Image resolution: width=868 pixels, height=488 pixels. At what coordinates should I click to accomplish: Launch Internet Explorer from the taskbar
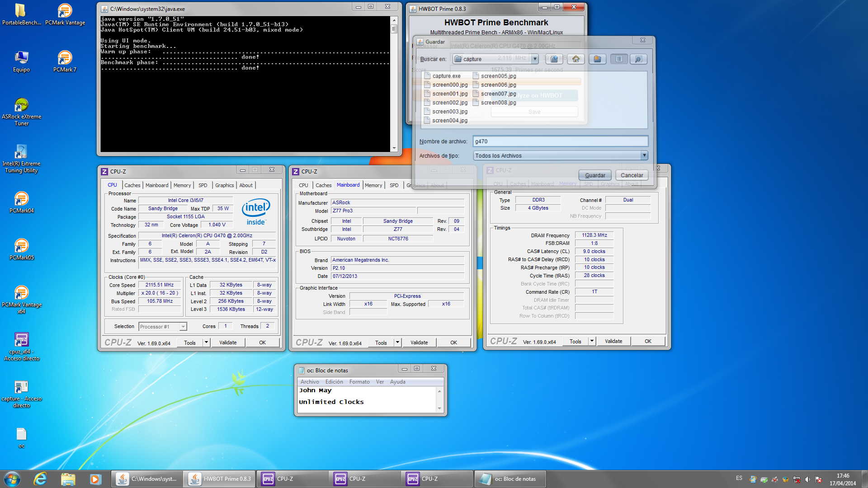coord(40,479)
